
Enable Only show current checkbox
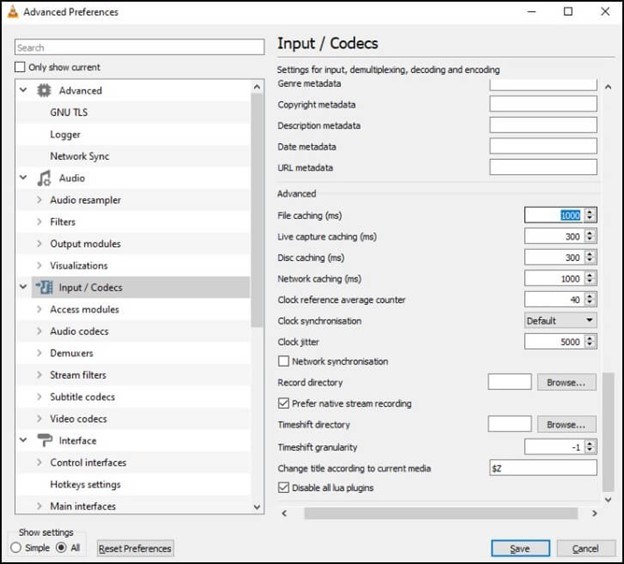21,68
